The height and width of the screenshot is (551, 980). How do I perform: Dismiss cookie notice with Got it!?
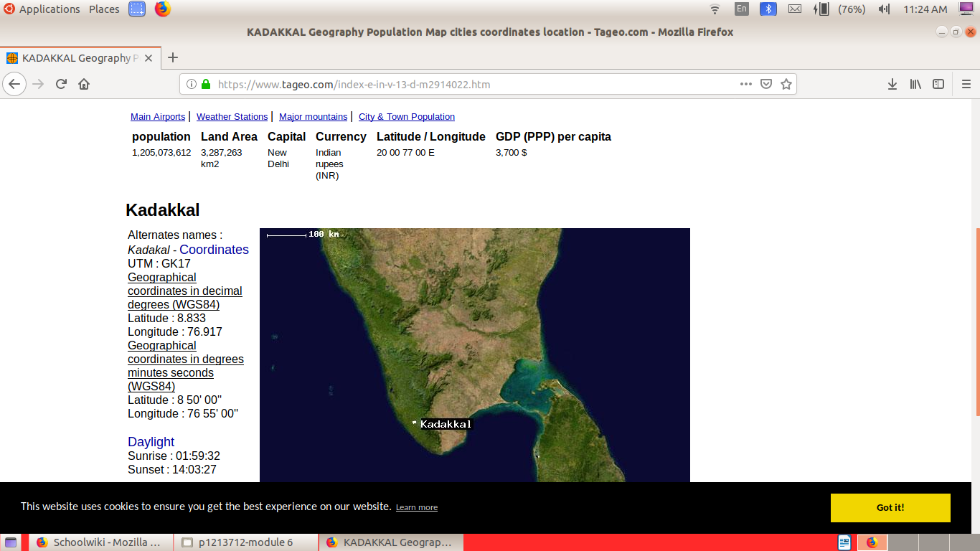(x=890, y=507)
